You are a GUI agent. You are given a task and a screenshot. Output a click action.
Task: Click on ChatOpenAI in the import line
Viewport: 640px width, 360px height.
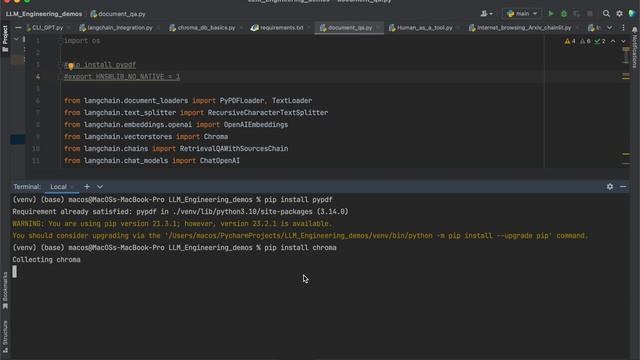click(220, 161)
